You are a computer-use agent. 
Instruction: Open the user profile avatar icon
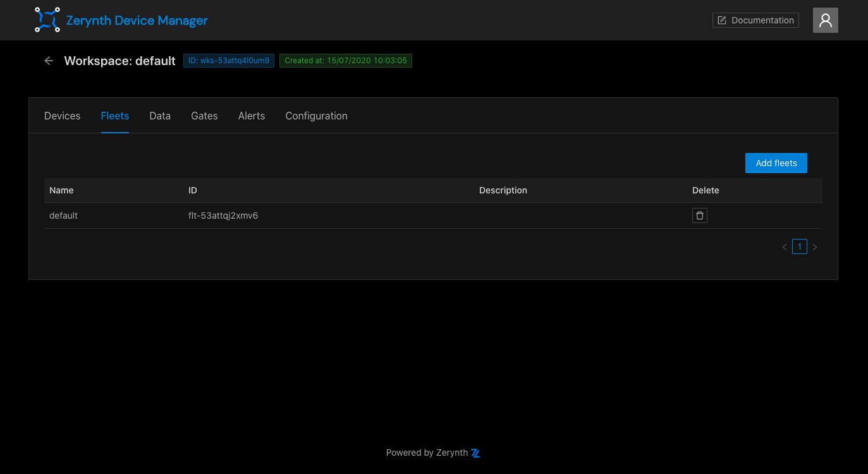825,20
